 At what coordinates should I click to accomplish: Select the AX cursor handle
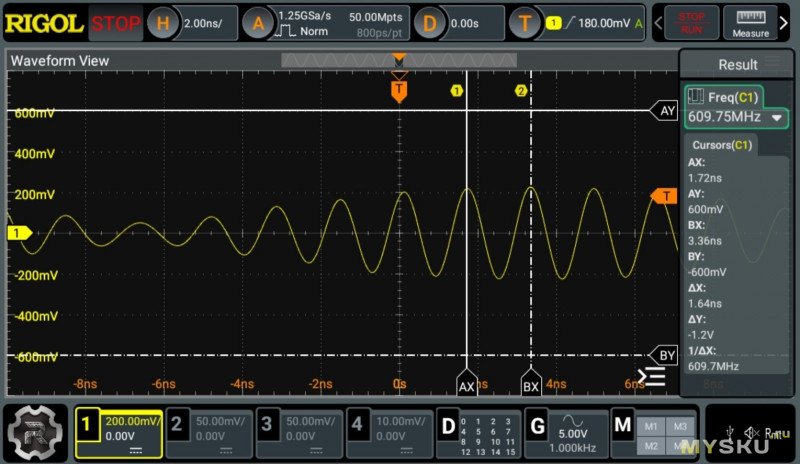click(x=467, y=385)
